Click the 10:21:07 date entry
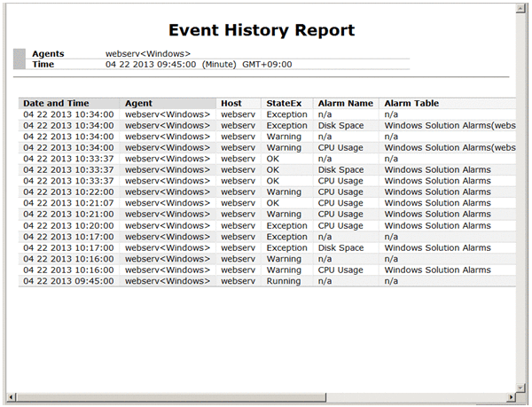Image resolution: width=532 pixels, height=407 pixels. [x=68, y=203]
